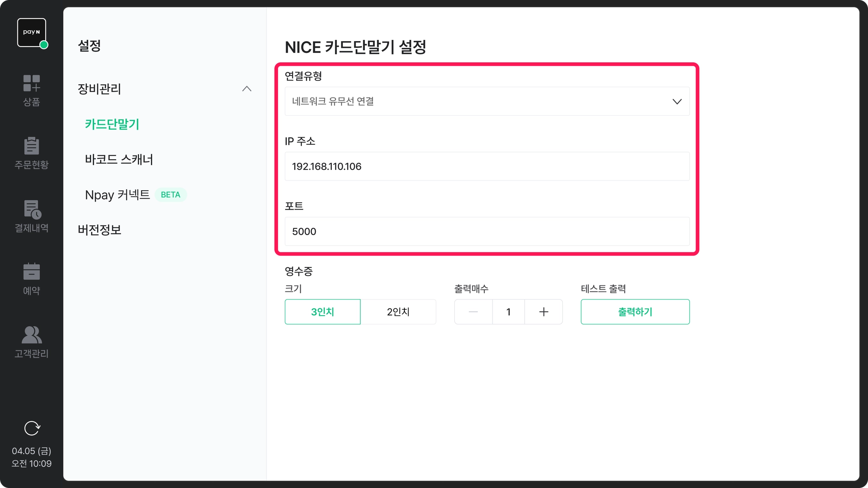Click the plus icon for 출력매수
The width and height of the screenshot is (868, 488).
tap(543, 312)
